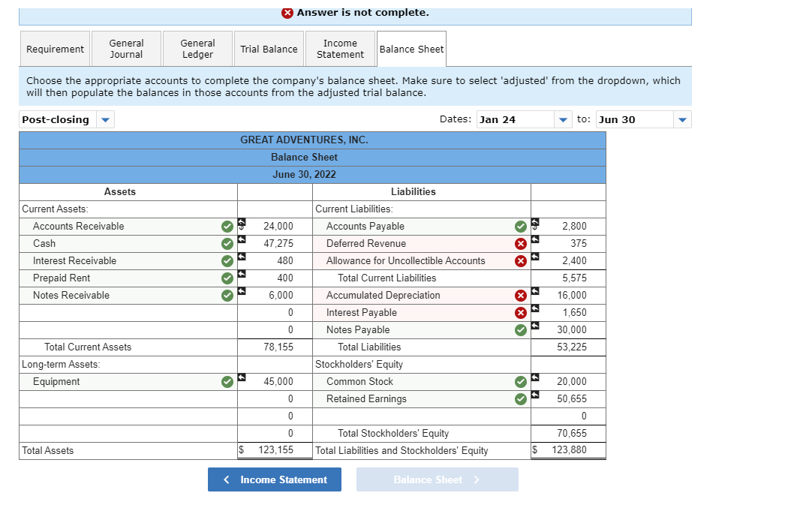Image resolution: width=791 pixels, height=532 pixels.
Task: Click the empty account cell below Notes Receivable
Action: pyautogui.click(x=128, y=313)
